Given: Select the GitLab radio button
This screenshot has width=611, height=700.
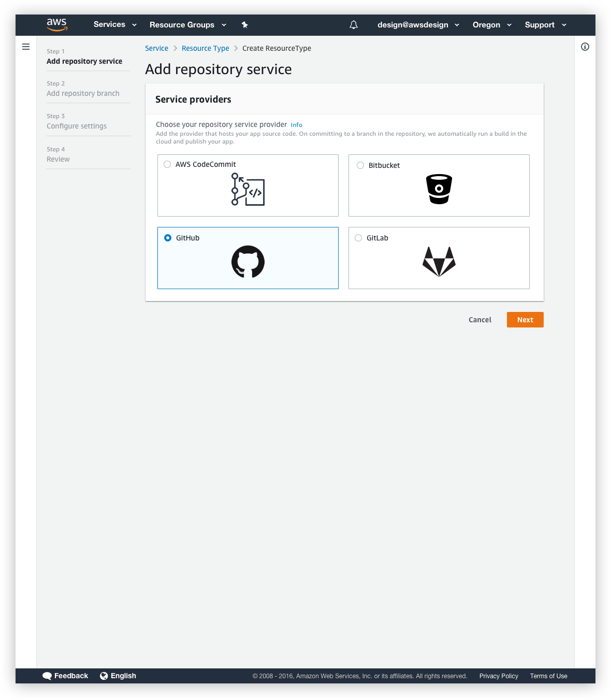Looking at the screenshot, I should click(x=358, y=238).
